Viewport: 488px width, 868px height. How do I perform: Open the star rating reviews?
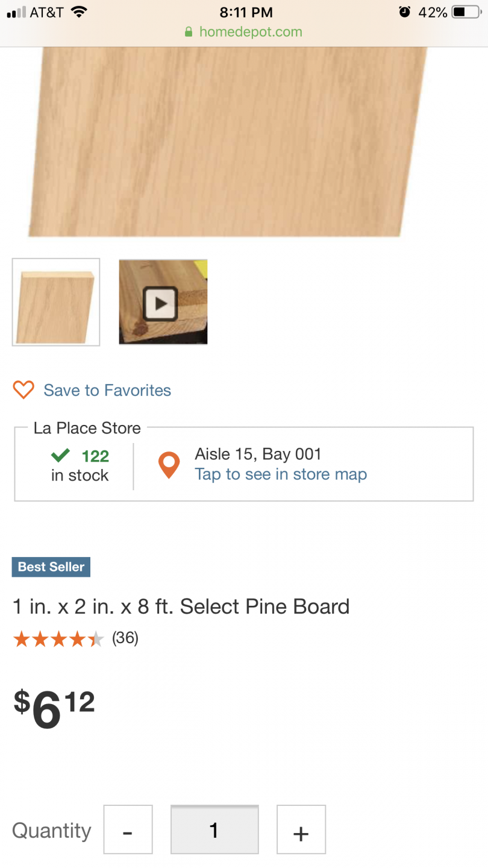point(58,639)
